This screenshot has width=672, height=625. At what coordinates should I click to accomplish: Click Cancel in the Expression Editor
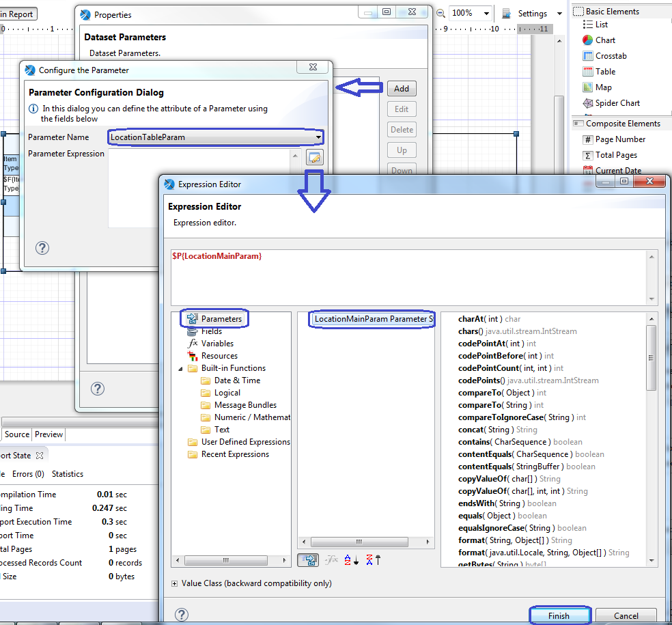click(626, 615)
